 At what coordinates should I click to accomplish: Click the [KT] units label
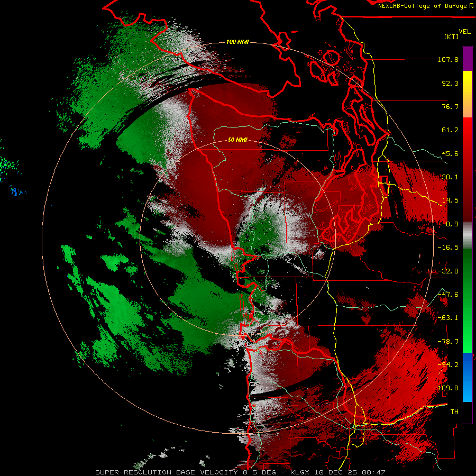[451, 36]
